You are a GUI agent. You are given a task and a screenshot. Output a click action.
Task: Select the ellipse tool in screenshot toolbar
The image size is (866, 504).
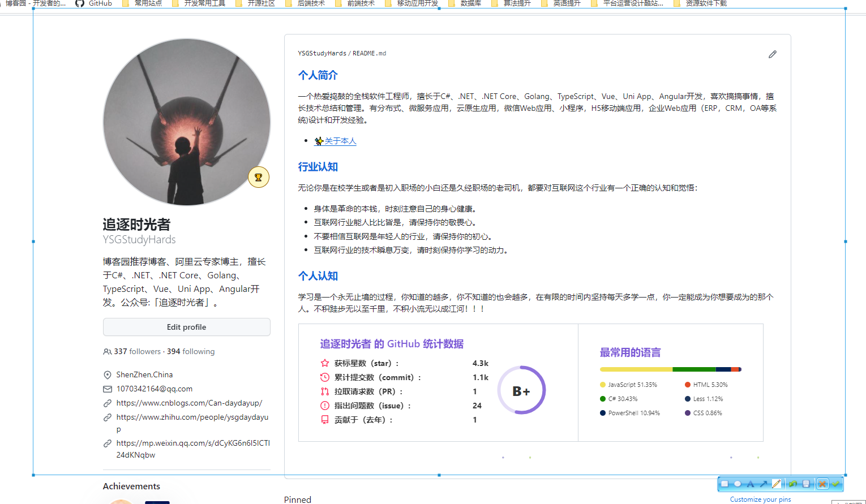[738, 484]
